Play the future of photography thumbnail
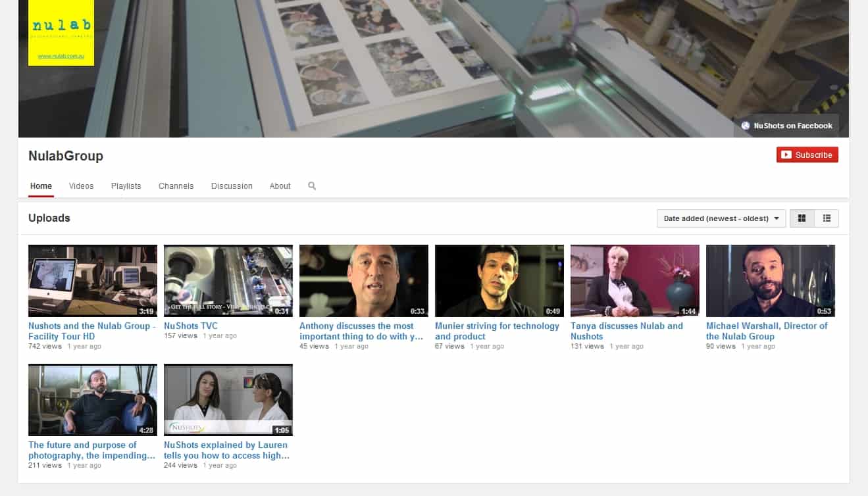This screenshot has width=868, height=496. click(x=93, y=400)
